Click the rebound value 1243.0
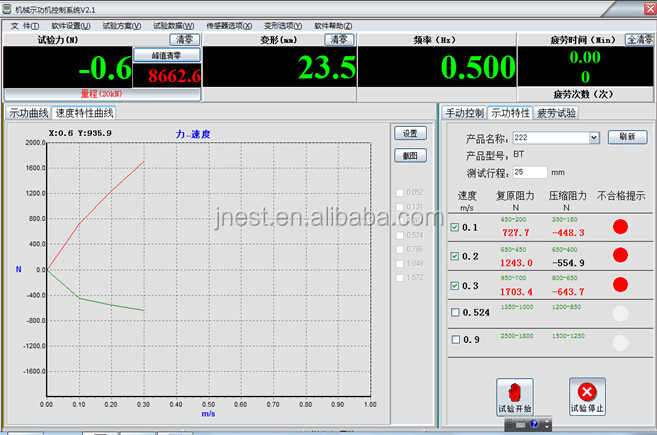Viewport: 657px width, 435px height. point(516,263)
